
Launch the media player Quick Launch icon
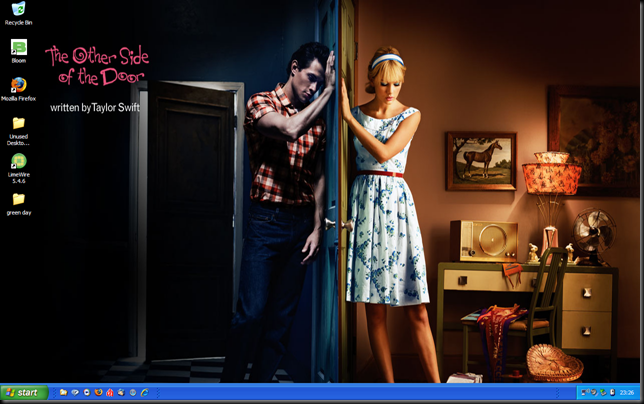87,393
